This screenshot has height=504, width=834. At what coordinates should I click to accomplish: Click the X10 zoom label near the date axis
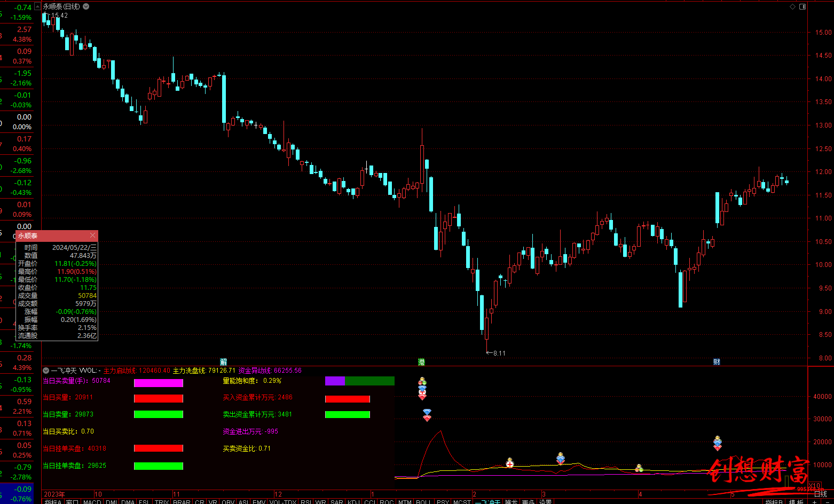pos(815,486)
